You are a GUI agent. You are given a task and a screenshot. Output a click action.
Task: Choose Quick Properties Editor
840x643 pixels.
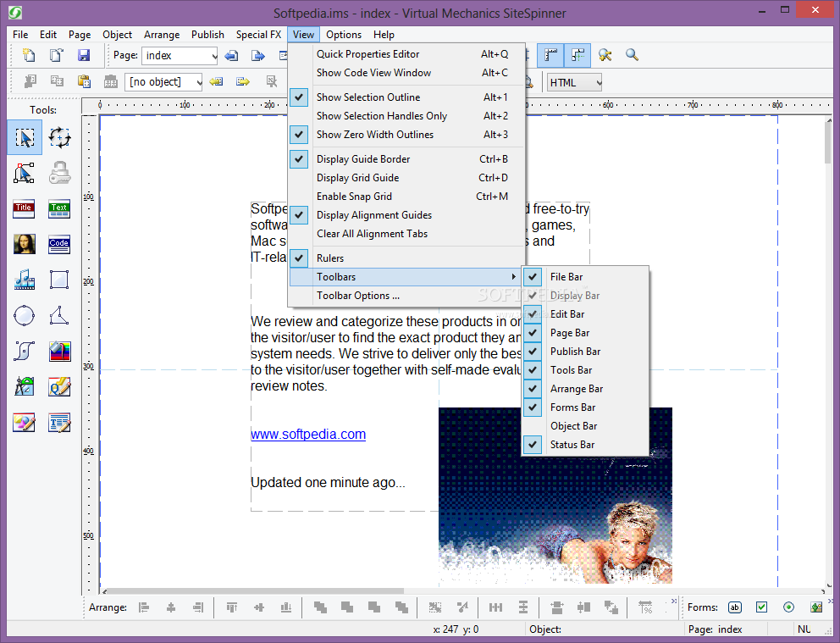(x=405, y=54)
